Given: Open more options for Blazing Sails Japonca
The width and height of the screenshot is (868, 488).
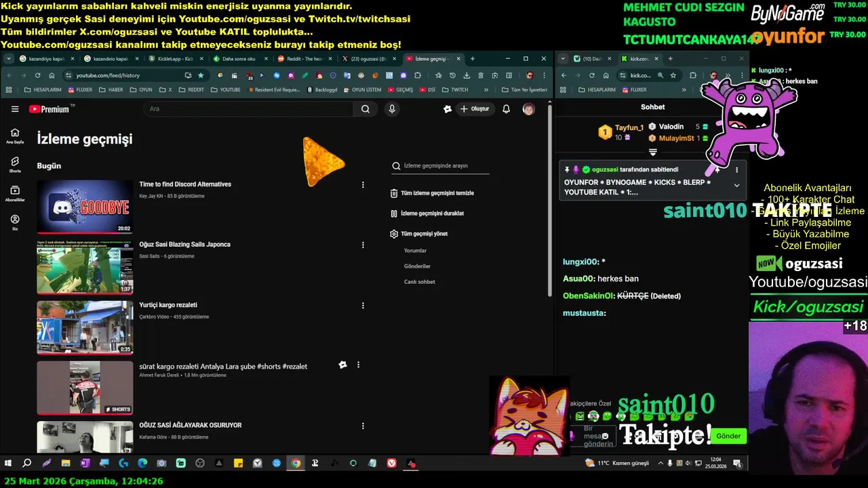Looking at the screenshot, I should click(363, 245).
